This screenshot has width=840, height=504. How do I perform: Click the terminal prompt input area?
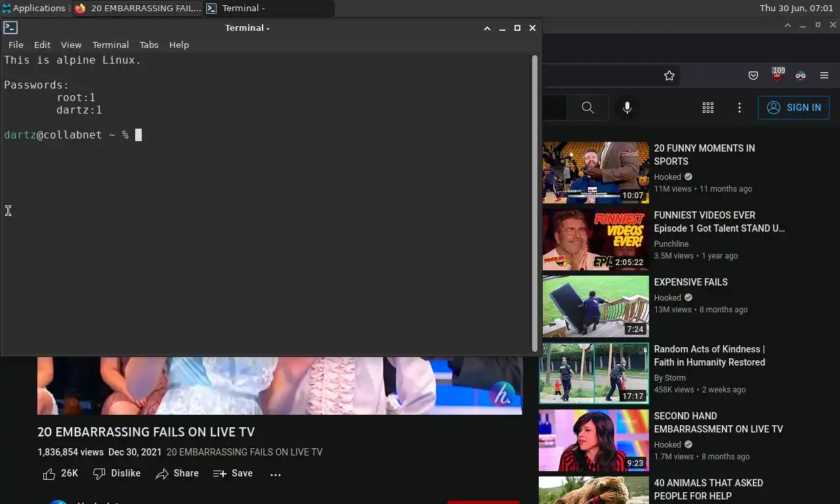(138, 135)
